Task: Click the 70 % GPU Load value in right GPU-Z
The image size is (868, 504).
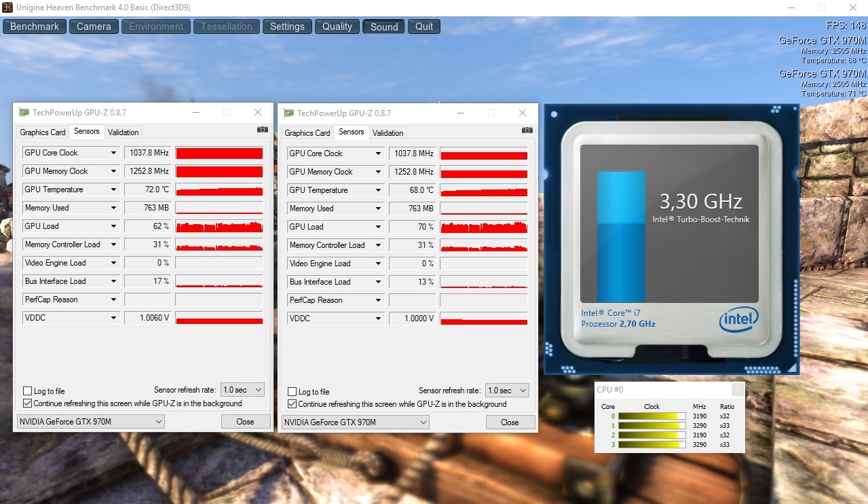Action: [x=413, y=227]
